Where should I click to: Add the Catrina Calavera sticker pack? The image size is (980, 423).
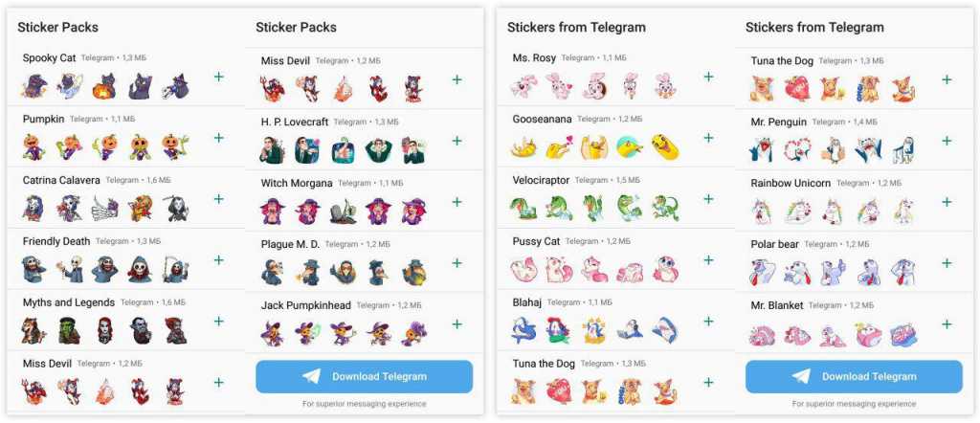pos(219,199)
